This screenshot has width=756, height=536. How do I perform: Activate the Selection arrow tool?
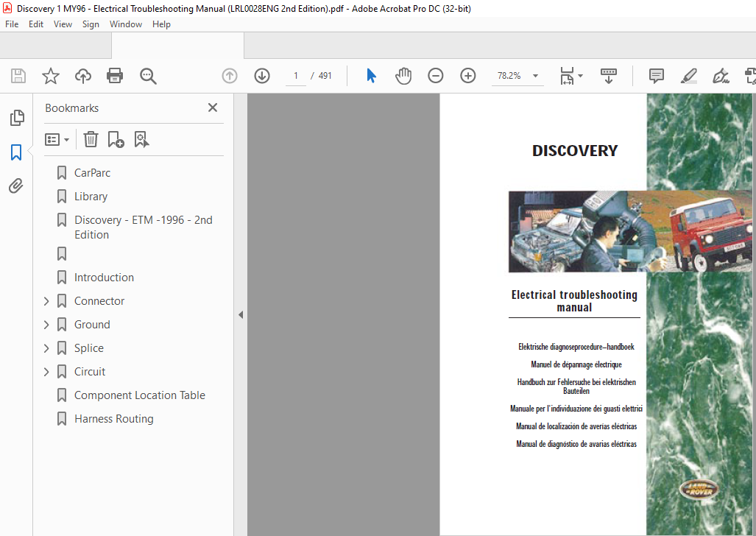click(x=371, y=76)
